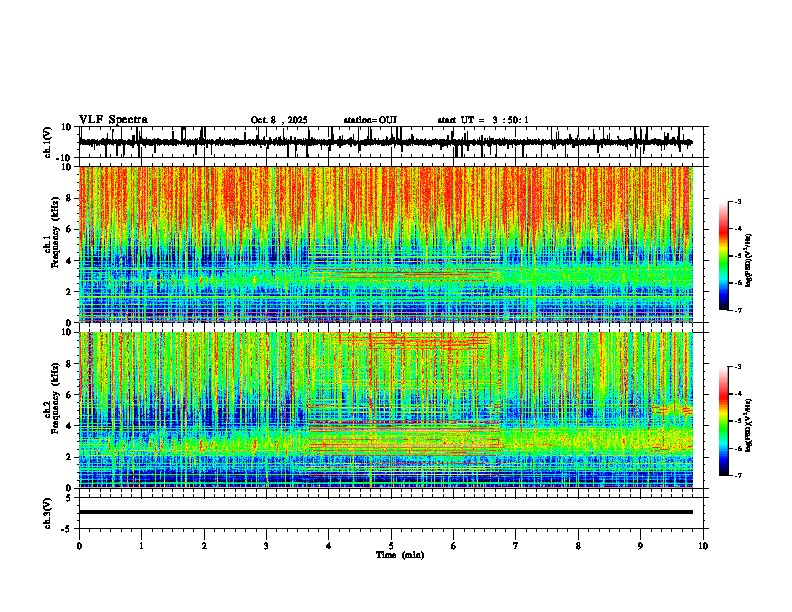Click the ch.2 spectrogram color scale bar
Image resolution: width=792 pixels, height=612 pixels.
(x=724, y=421)
